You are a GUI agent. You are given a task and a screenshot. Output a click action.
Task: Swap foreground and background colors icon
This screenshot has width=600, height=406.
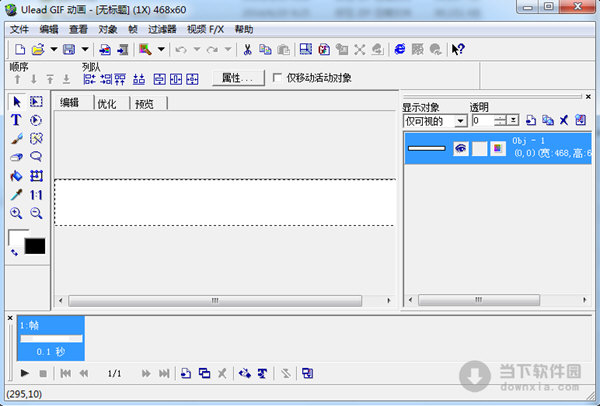tap(14, 253)
